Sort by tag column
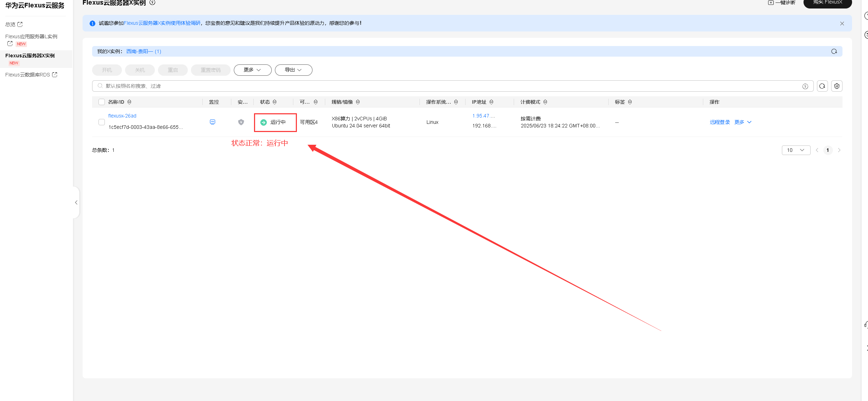868x401 pixels. (630, 102)
